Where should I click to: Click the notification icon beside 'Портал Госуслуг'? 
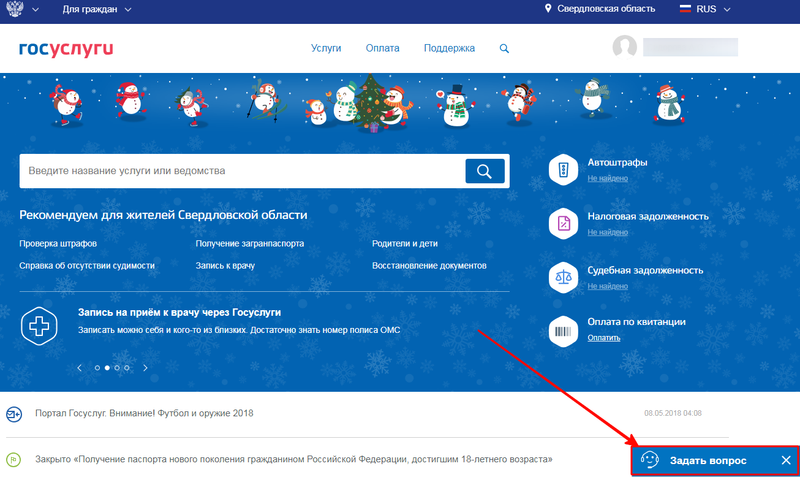point(14,414)
